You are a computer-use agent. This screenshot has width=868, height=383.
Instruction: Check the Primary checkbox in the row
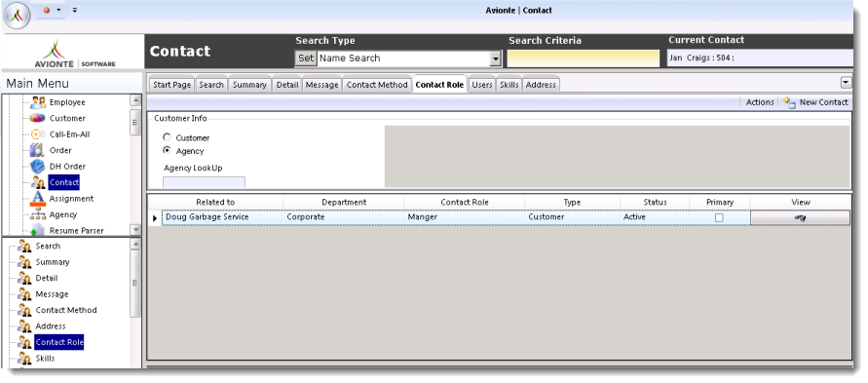click(719, 218)
